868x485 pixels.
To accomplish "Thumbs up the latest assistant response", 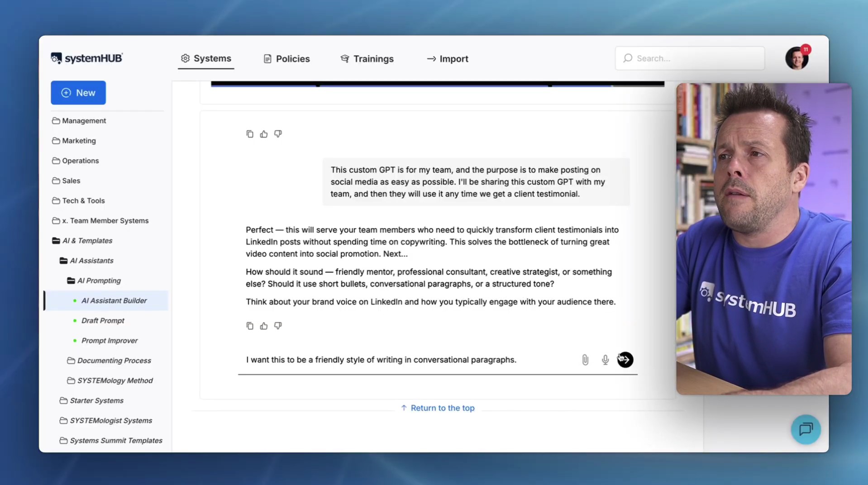I will (x=264, y=326).
